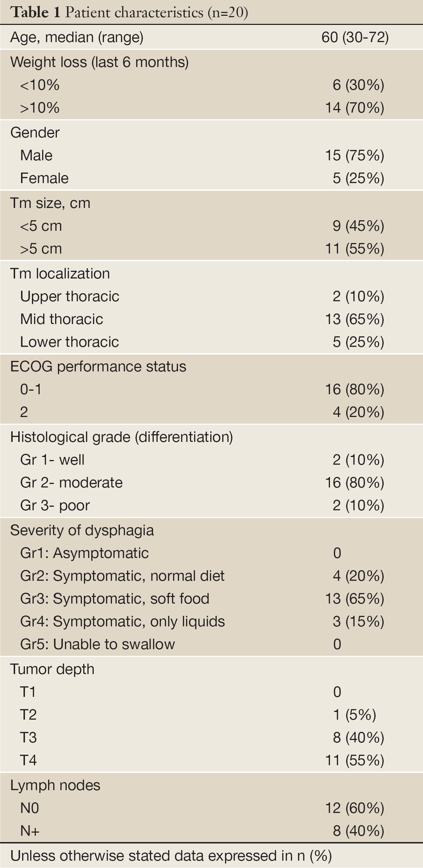Click the 14 (70%) weight loss value

(x=355, y=108)
